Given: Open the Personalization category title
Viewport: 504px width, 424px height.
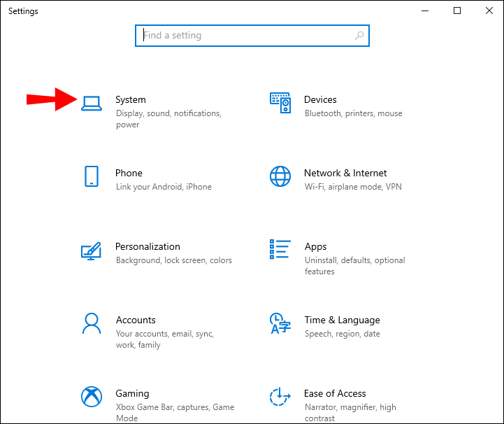Looking at the screenshot, I should coord(147,247).
